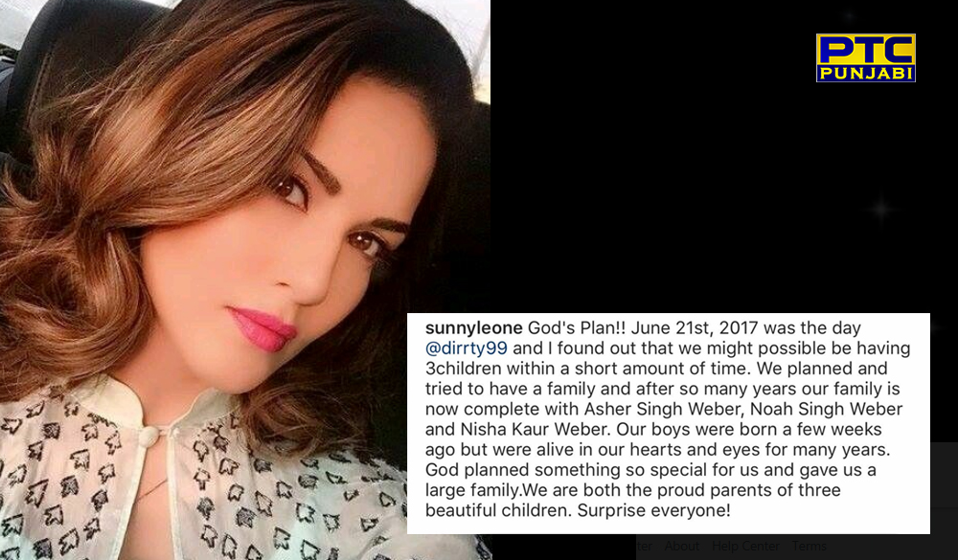Click the woman's selfie photo
This screenshot has width=958, height=560.
point(244,280)
